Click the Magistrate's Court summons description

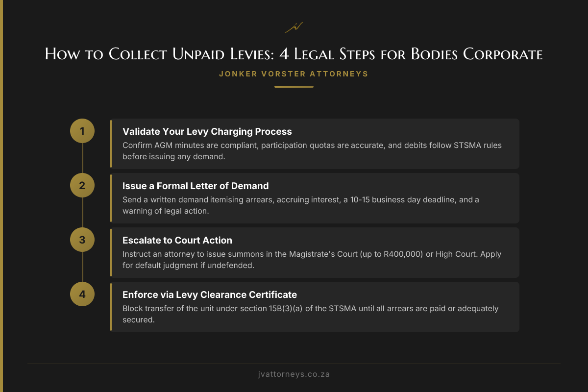312,259
